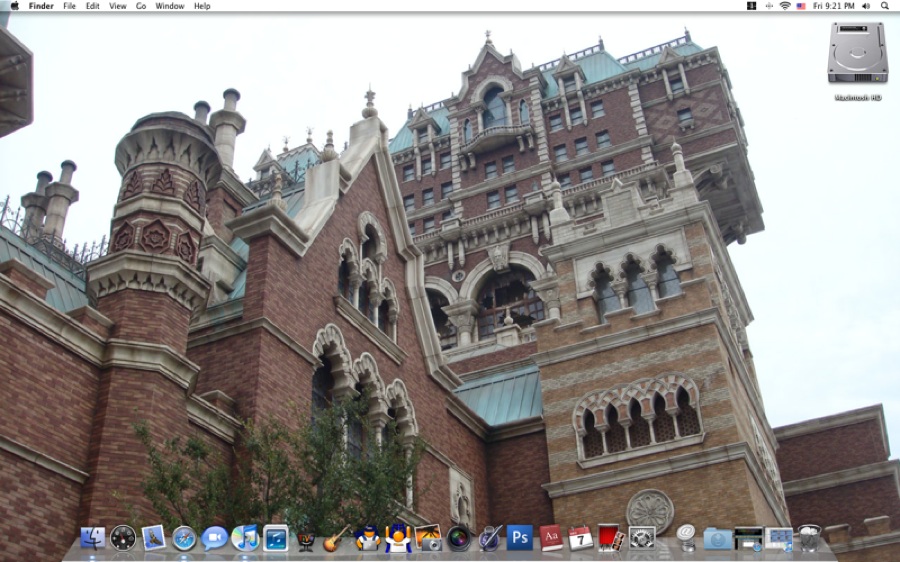Launch GarageBand guitar icon in Dock
The width and height of the screenshot is (900, 562).
pos(336,538)
